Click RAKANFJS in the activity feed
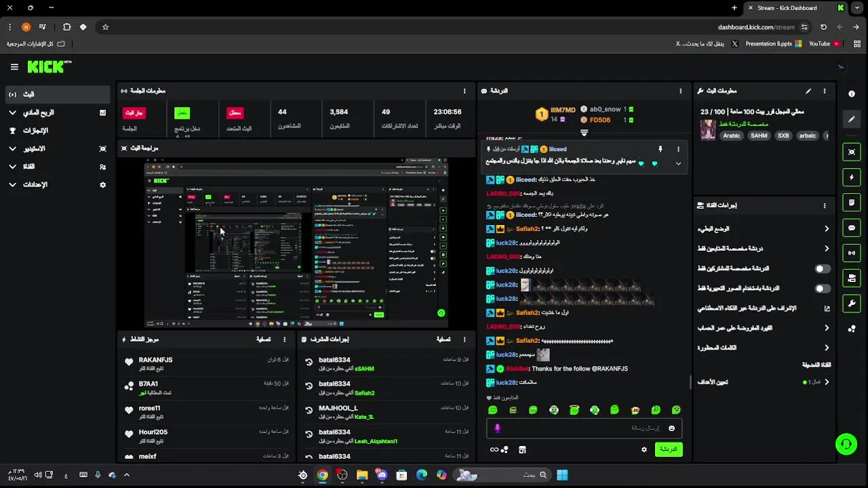The width and height of the screenshot is (868, 488). coord(156,360)
